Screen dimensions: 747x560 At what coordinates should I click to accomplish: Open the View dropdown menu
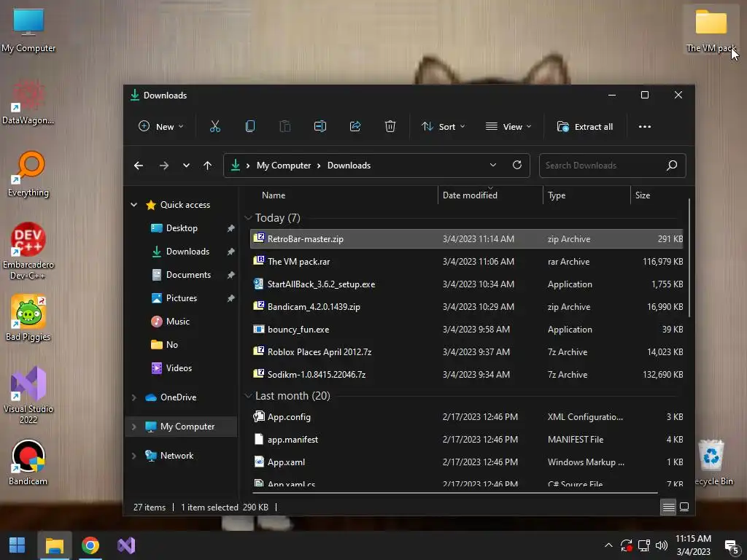click(508, 127)
